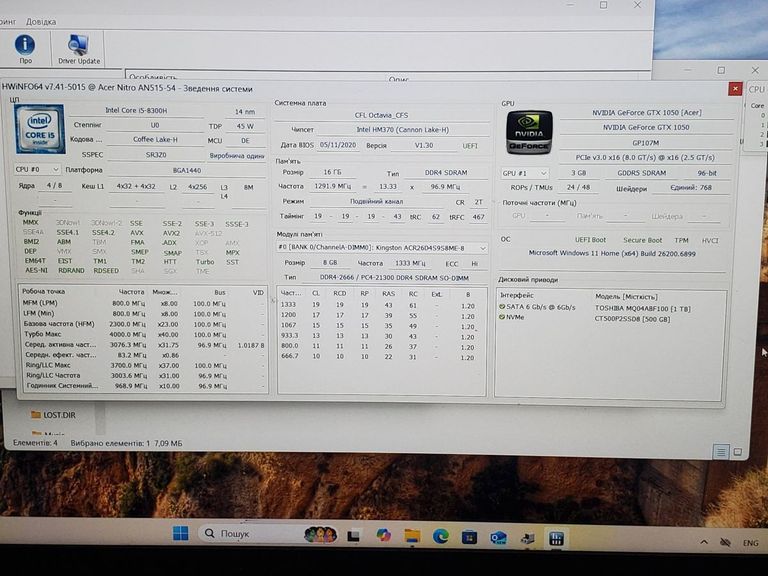Open the GPU #1 selector dropdown

(524, 173)
